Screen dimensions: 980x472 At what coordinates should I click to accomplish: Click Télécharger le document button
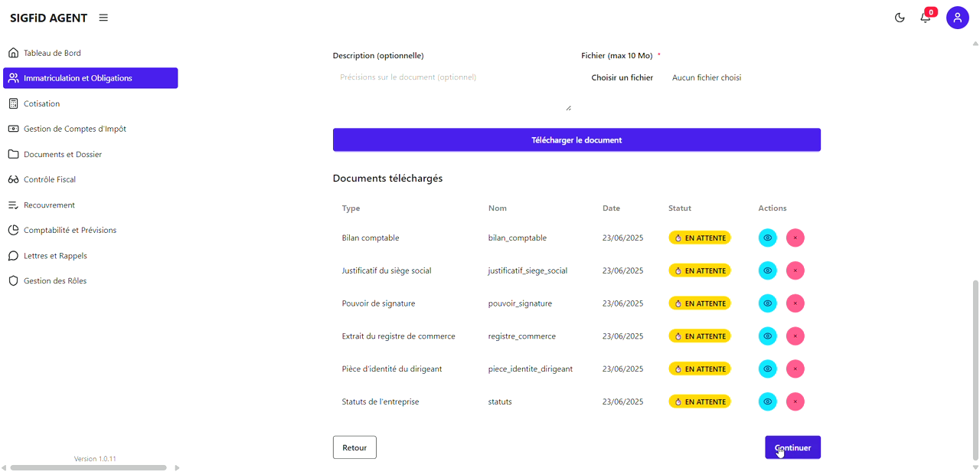click(x=577, y=140)
